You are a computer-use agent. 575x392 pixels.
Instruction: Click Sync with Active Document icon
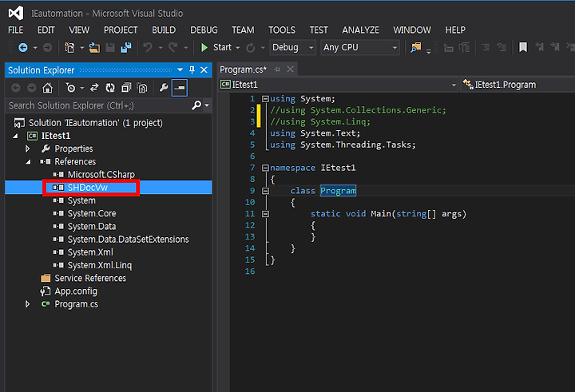pyautogui.click(x=94, y=88)
